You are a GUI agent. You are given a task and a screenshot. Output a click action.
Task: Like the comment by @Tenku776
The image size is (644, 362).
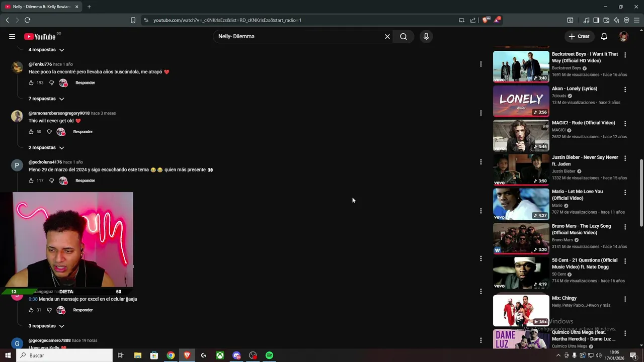click(31, 82)
